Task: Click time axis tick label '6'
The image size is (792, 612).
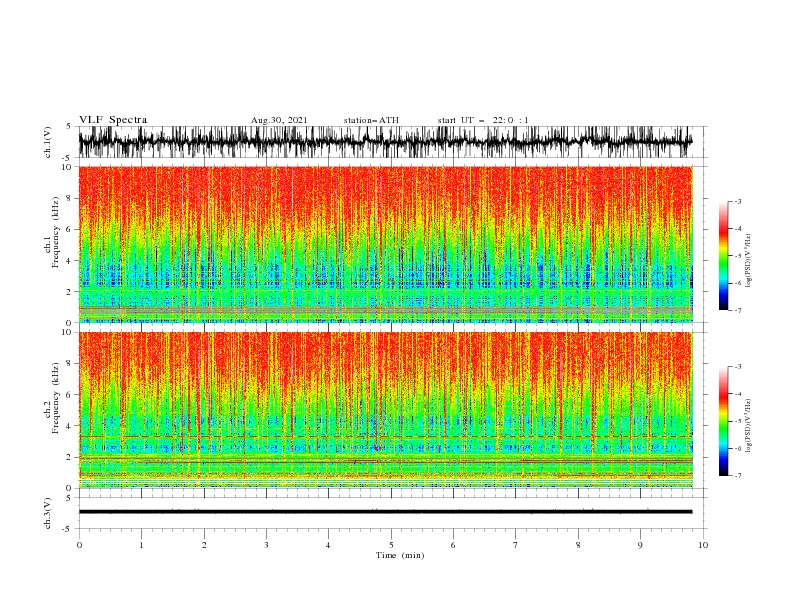Action: point(453,545)
